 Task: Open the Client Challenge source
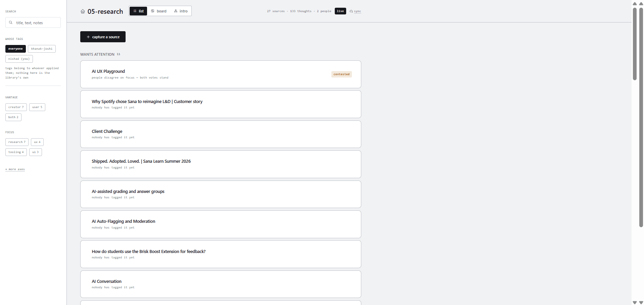221,134
